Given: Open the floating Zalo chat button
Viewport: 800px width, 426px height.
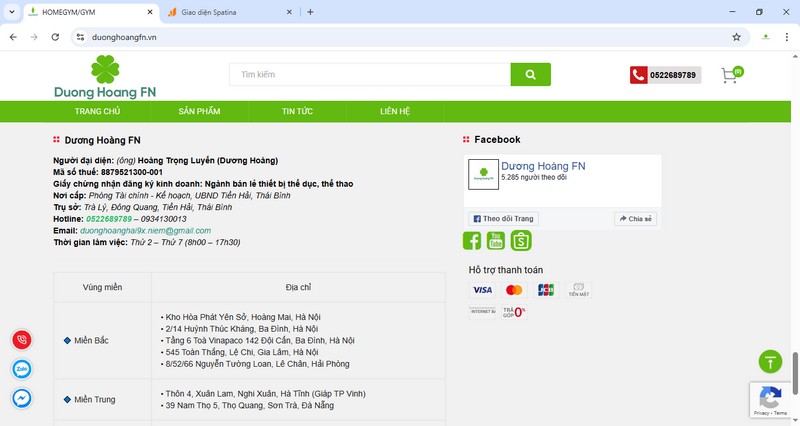Looking at the screenshot, I should [22, 369].
